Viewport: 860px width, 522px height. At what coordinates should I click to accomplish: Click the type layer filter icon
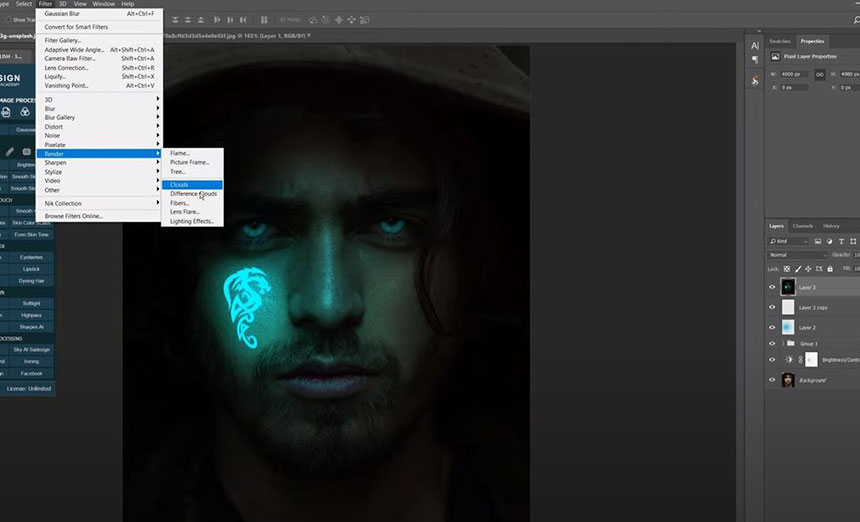(842, 241)
